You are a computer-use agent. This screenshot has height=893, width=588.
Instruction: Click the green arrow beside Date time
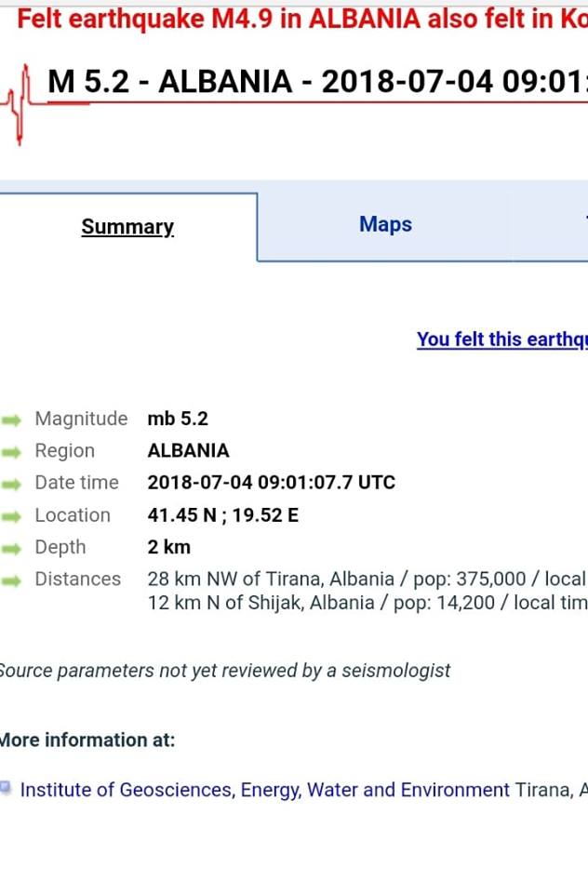[12, 484]
